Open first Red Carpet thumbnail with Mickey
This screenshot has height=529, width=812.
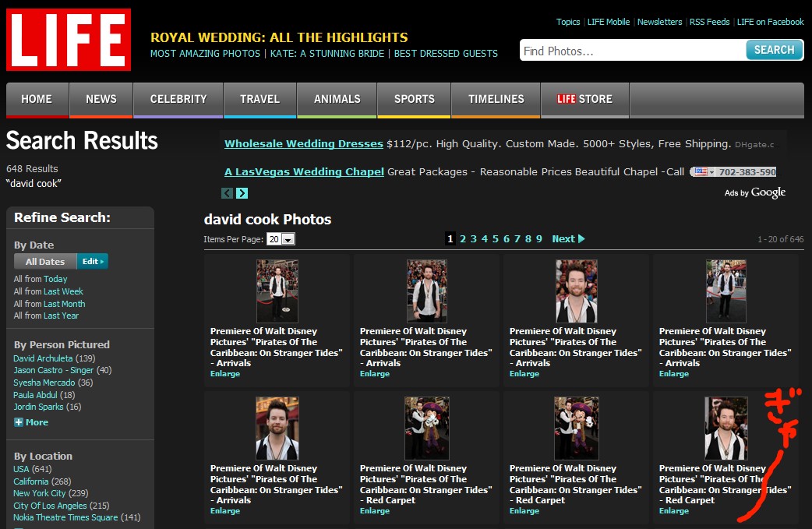(x=427, y=428)
